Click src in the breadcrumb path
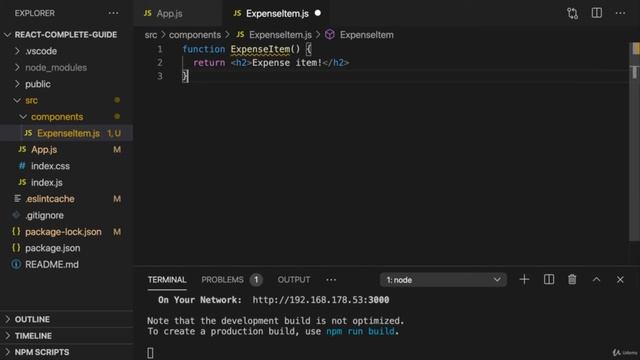The height and width of the screenshot is (360, 640). pos(151,35)
